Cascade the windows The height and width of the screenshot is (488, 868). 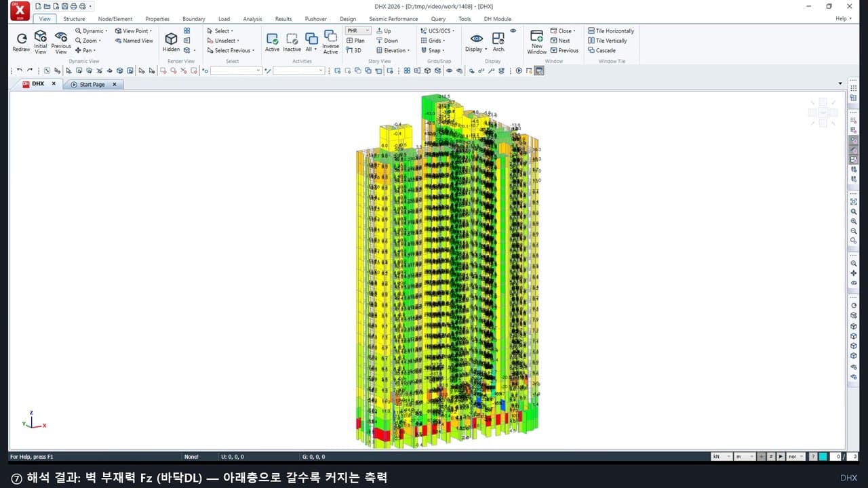(x=601, y=50)
